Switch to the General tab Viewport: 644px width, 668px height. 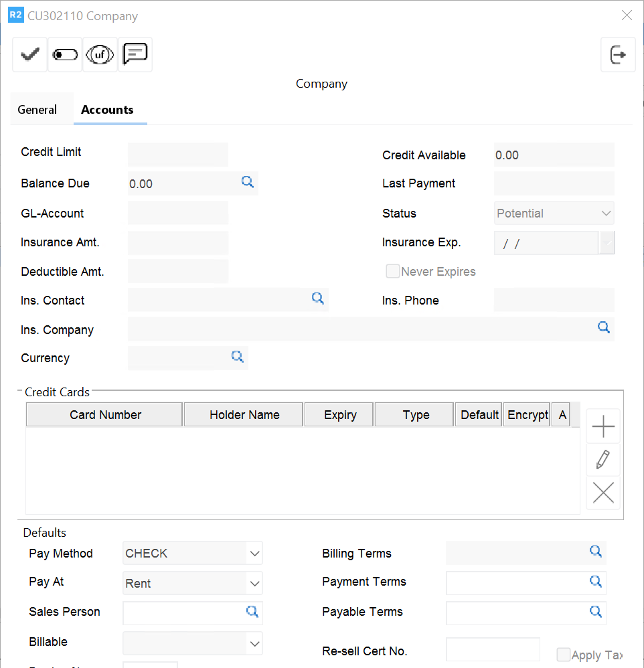(x=37, y=110)
